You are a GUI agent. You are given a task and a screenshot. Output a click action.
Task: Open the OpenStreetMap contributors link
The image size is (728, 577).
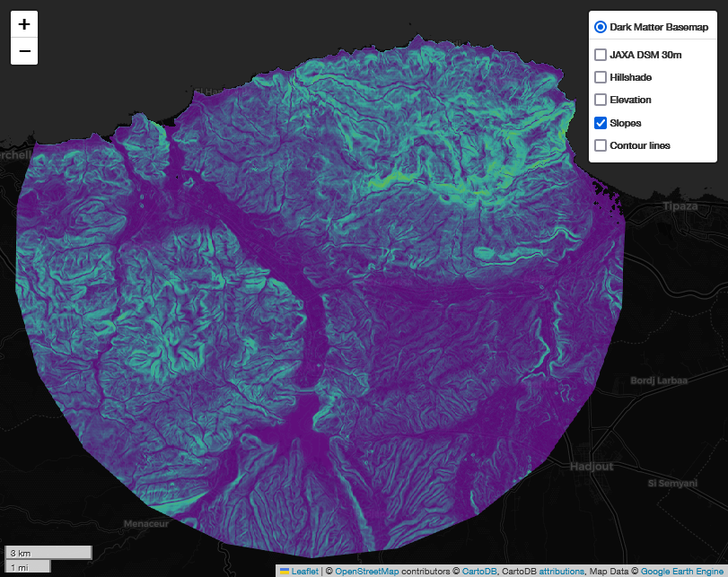coord(368,571)
